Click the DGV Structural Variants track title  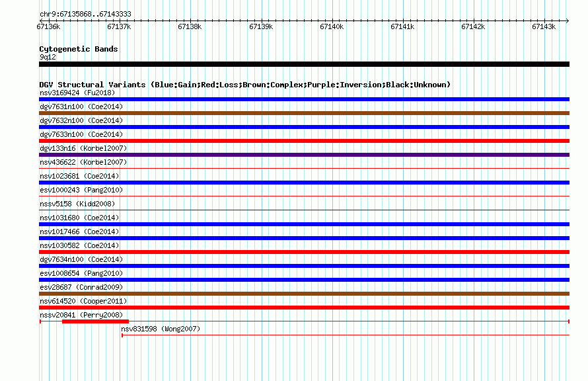tap(244, 85)
